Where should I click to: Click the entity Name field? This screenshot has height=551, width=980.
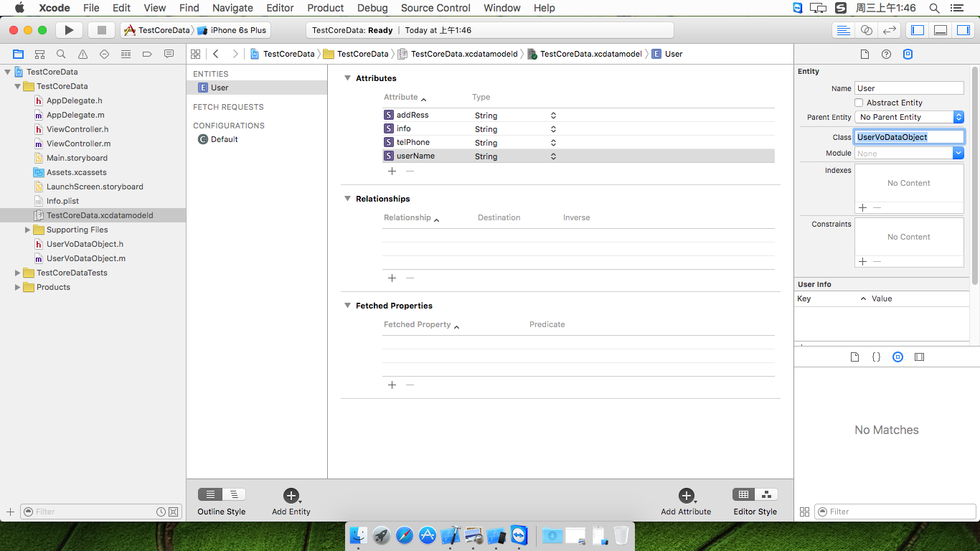[x=909, y=88]
